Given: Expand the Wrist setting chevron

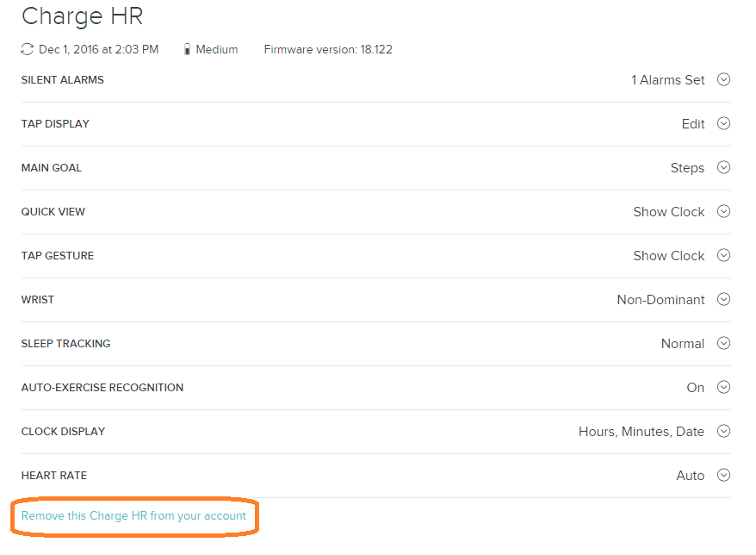Looking at the screenshot, I should click(x=723, y=299).
